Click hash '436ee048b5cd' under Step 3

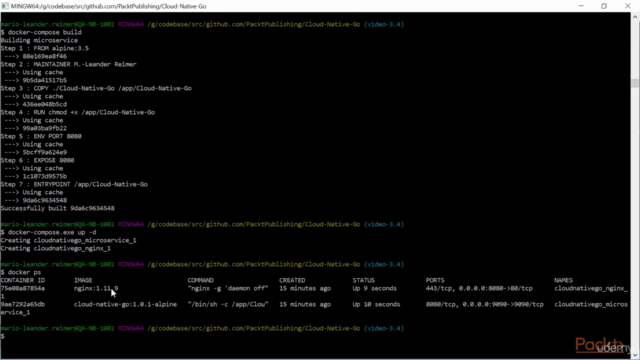[x=44, y=104]
